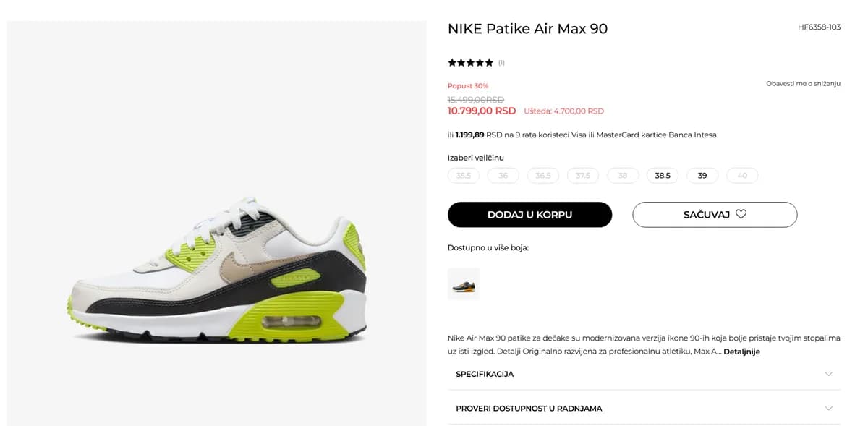Click the five-star rating icons

(470, 63)
